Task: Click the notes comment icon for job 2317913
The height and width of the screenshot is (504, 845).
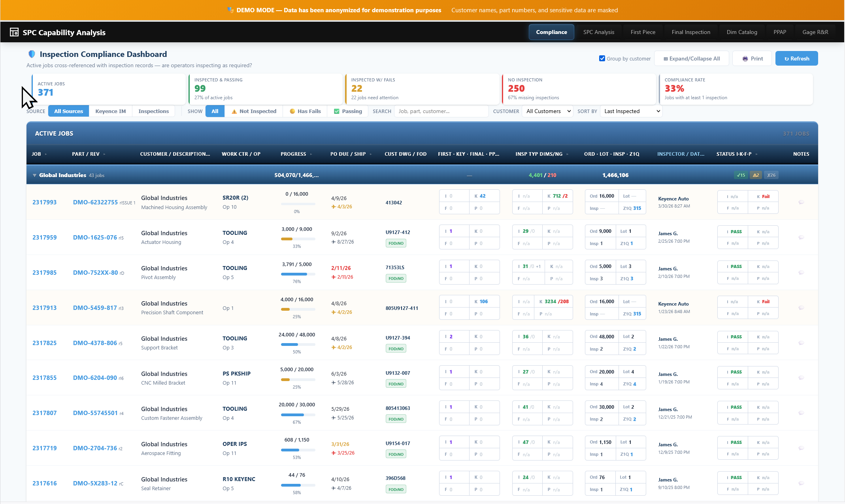Action: [801, 308]
